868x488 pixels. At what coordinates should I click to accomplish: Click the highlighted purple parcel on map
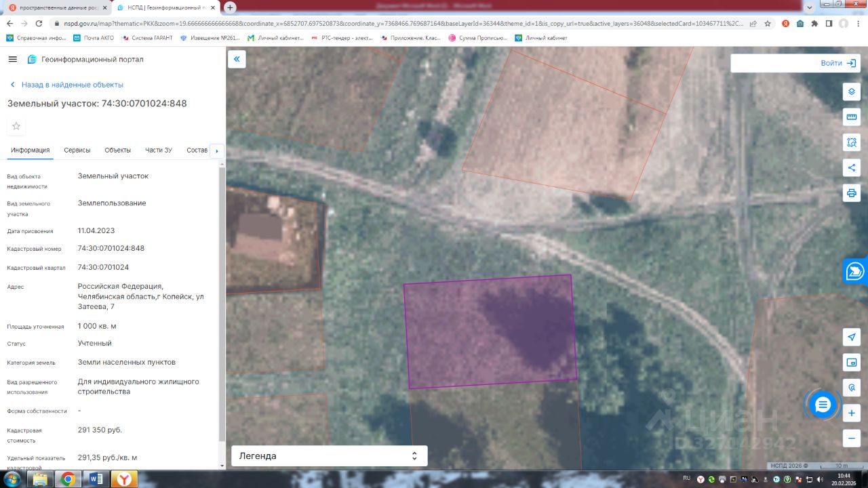490,331
